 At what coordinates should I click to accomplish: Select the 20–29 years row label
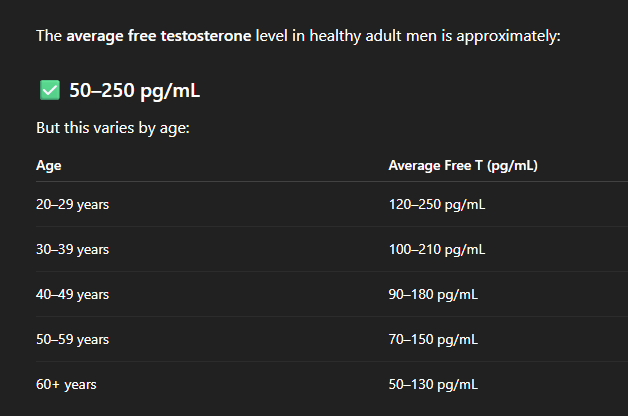[x=72, y=205]
